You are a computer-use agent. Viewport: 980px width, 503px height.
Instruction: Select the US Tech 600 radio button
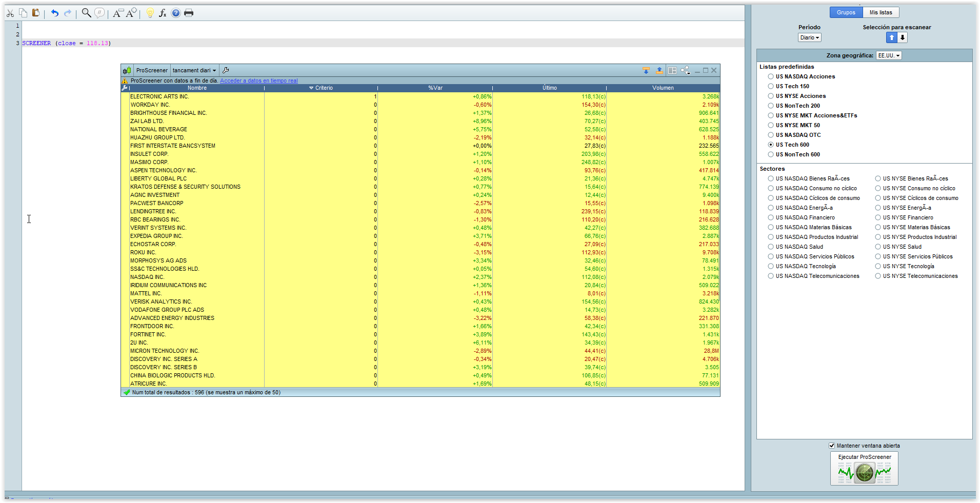click(771, 145)
